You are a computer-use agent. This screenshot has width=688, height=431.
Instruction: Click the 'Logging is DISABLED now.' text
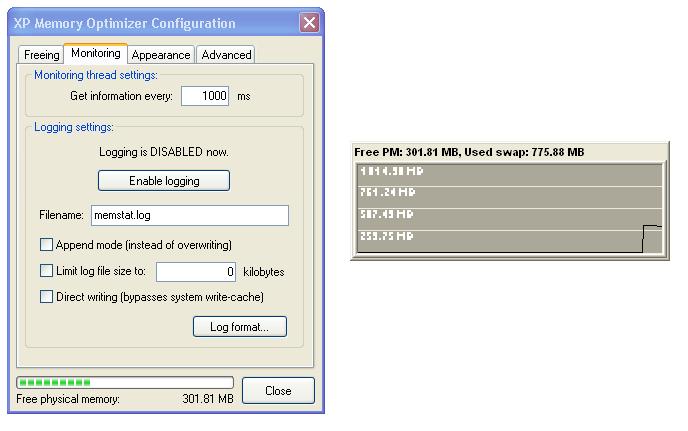click(164, 152)
